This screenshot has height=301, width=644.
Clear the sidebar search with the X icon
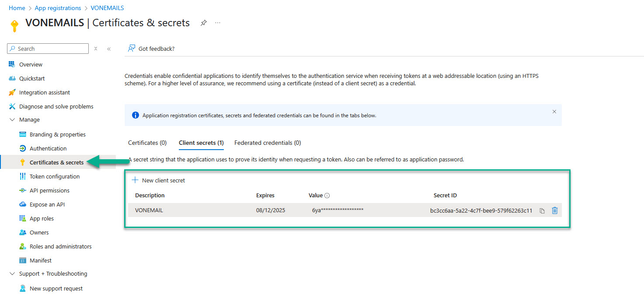tap(96, 49)
